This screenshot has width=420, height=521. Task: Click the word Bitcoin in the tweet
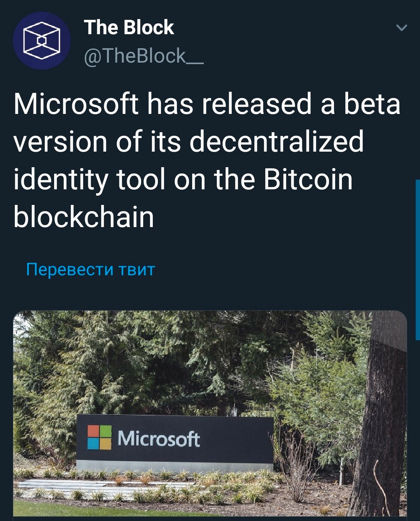point(308,180)
